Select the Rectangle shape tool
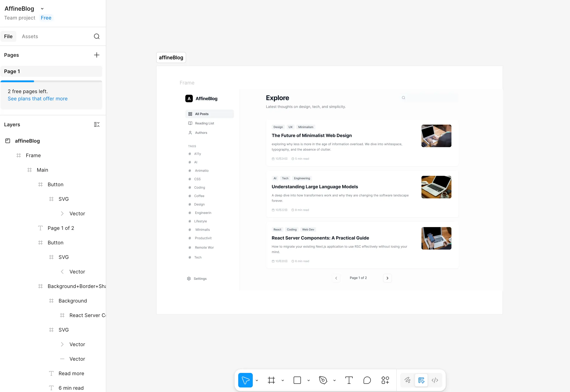 297,380
